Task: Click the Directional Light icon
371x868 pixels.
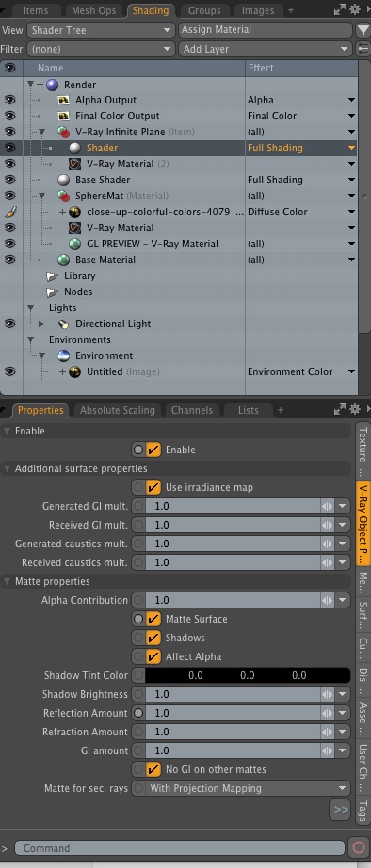Action: 64,324
